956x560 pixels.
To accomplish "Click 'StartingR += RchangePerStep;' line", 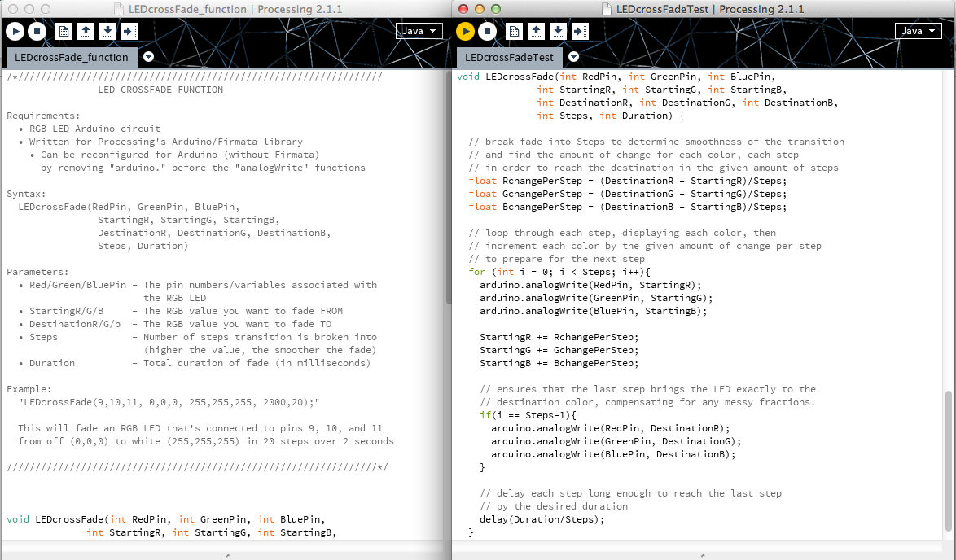I will pyautogui.click(x=559, y=338).
